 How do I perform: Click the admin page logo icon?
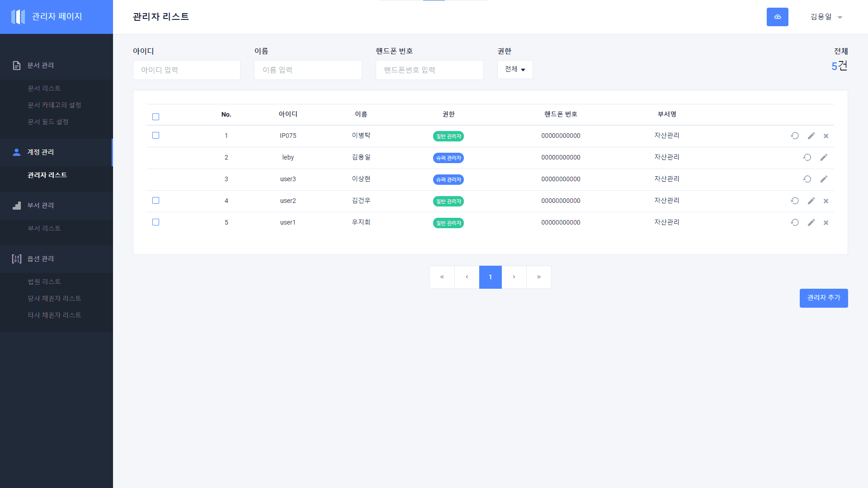coord(18,17)
